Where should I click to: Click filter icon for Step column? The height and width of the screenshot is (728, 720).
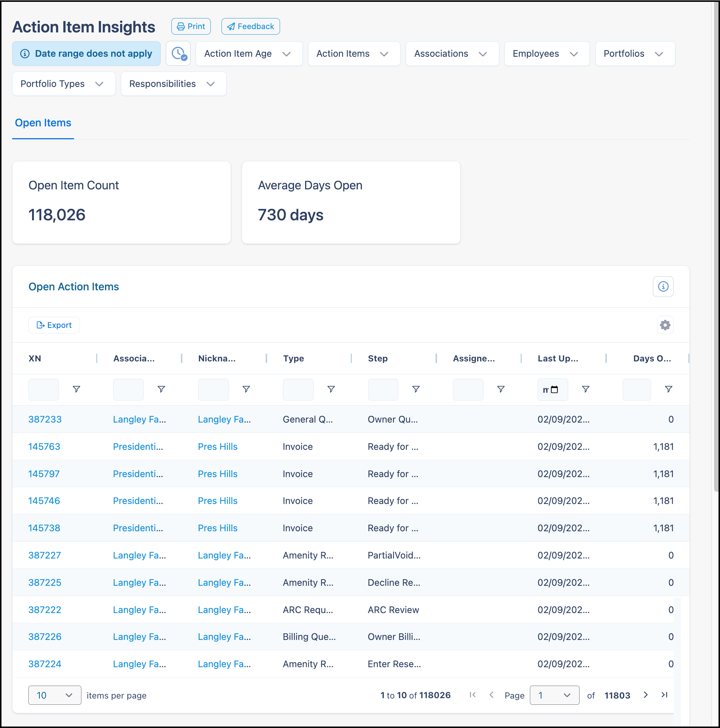point(416,389)
